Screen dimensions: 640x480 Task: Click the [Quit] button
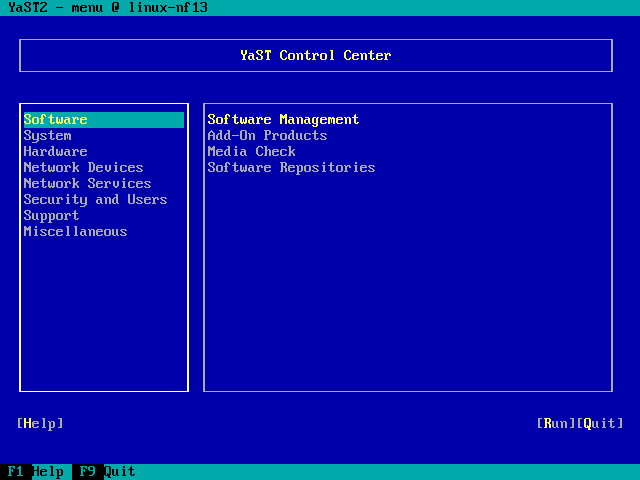pos(600,423)
